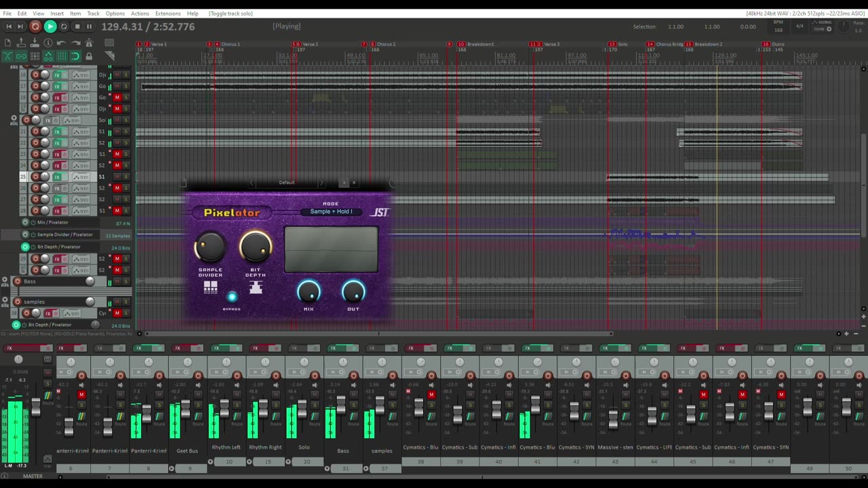Toggle the repeat loop transport button

click(64, 26)
